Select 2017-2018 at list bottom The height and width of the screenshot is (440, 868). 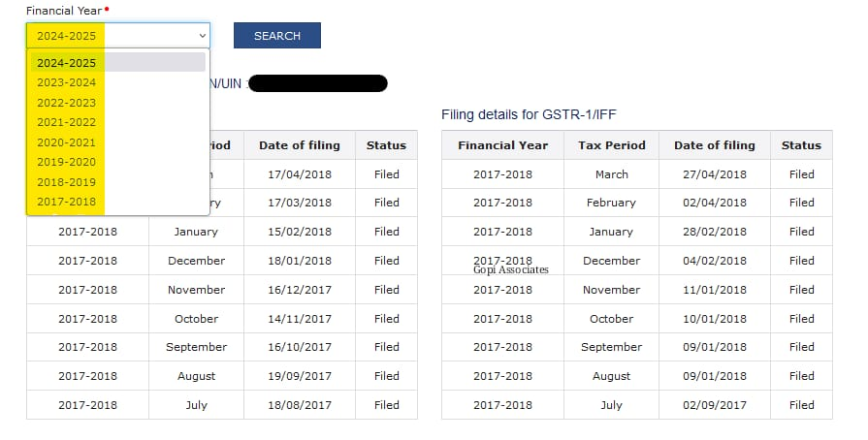(67, 202)
